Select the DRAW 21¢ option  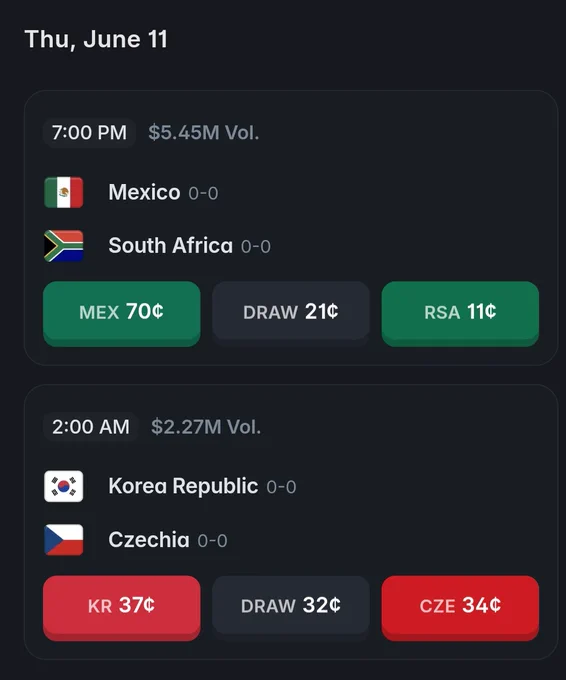click(x=291, y=311)
